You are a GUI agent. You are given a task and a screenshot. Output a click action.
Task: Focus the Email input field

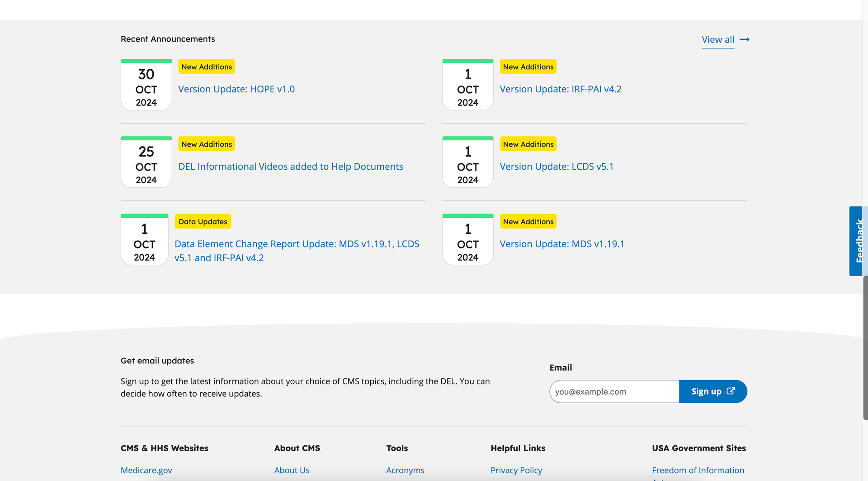click(x=614, y=391)
